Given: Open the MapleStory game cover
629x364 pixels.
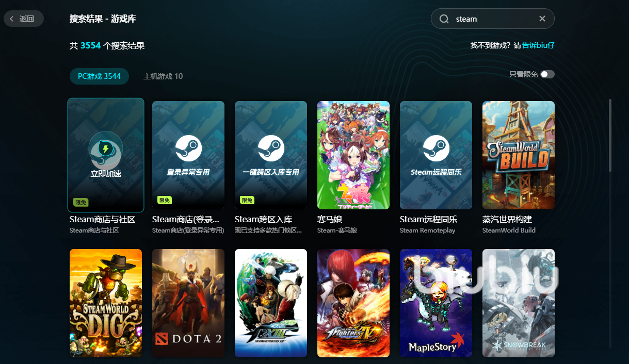Looking at the screenshot, I should (x=436, y=303).
